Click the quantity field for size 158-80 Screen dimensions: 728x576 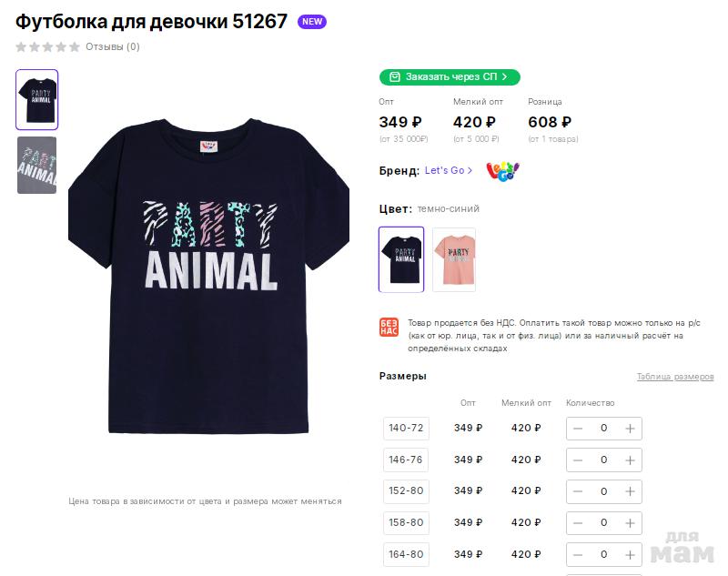coord(603,523)
